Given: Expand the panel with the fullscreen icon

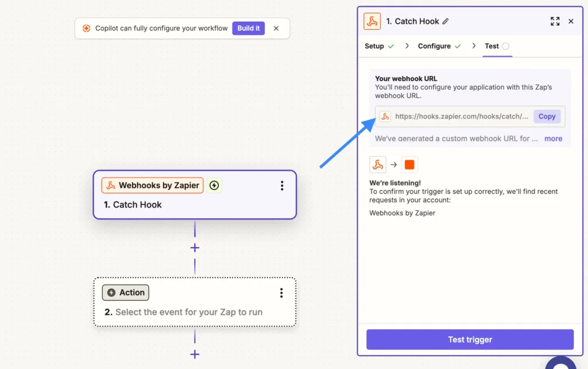Looking at the screenshot, I should 555,21.
